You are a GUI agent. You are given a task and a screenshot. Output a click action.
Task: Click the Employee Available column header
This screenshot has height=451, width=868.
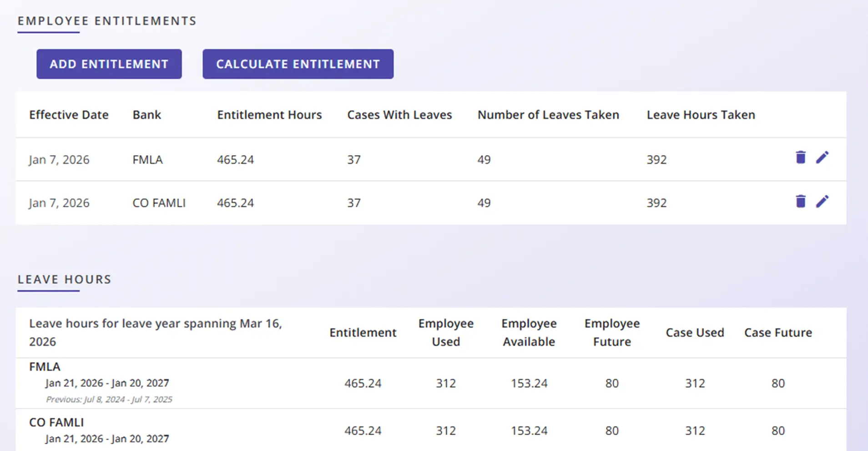pos(529,333)
